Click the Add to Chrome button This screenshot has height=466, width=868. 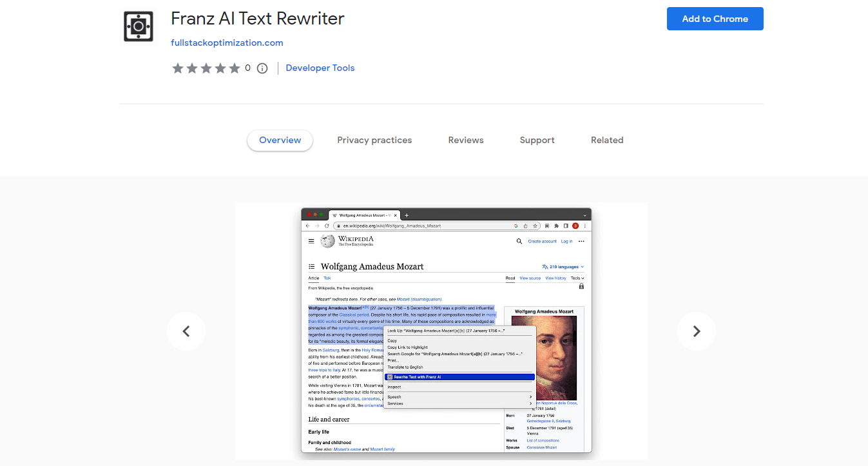click(x=715, y=19)
